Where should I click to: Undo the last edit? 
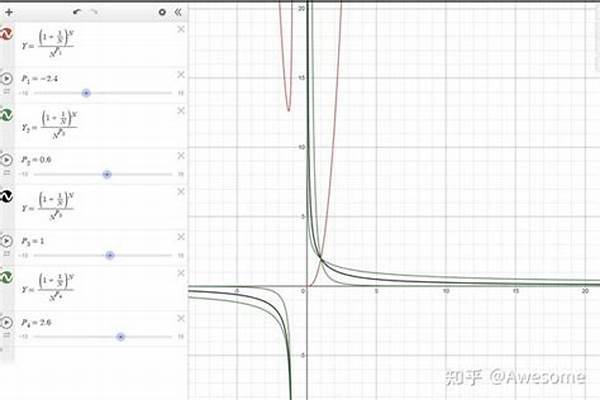point(77,12)
